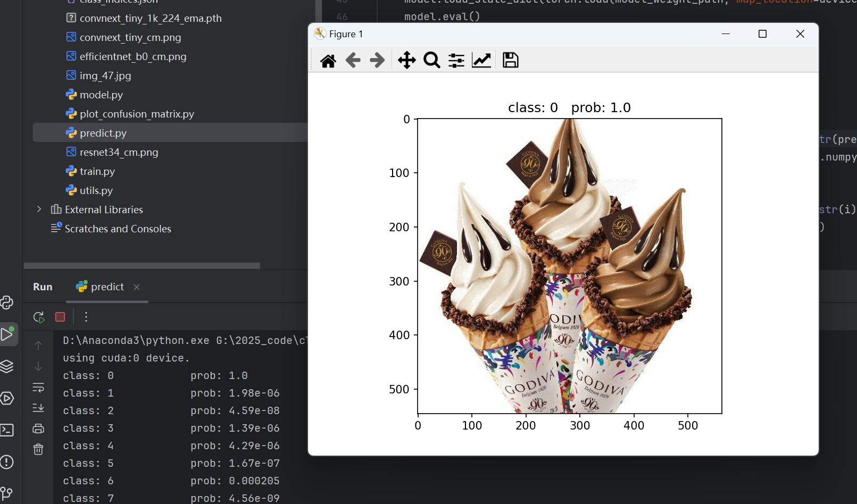The width and height of the screenshot is (857, 504).
Task: Rerun the predict script
Action: coord(38,317)
